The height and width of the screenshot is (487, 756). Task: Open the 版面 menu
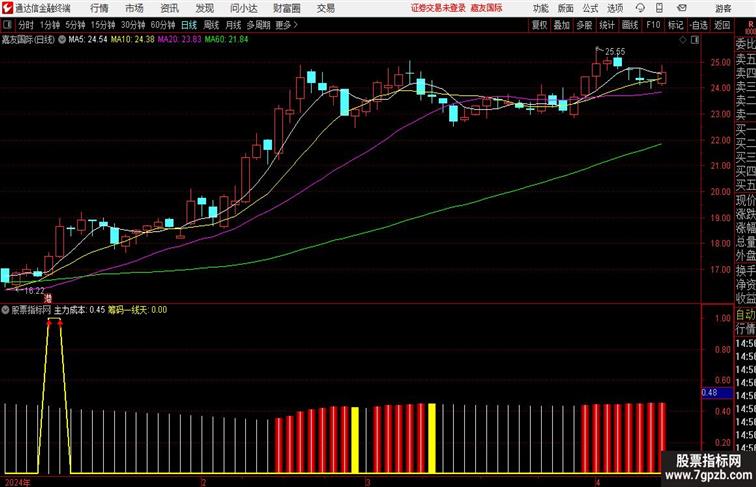[566, 8]
